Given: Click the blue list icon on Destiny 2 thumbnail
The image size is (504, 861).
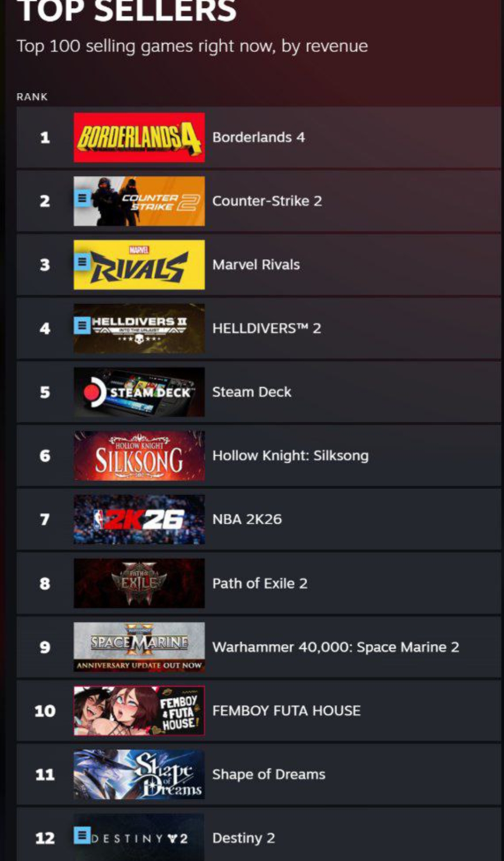Looking at the screenshot, I should [83, 835].
